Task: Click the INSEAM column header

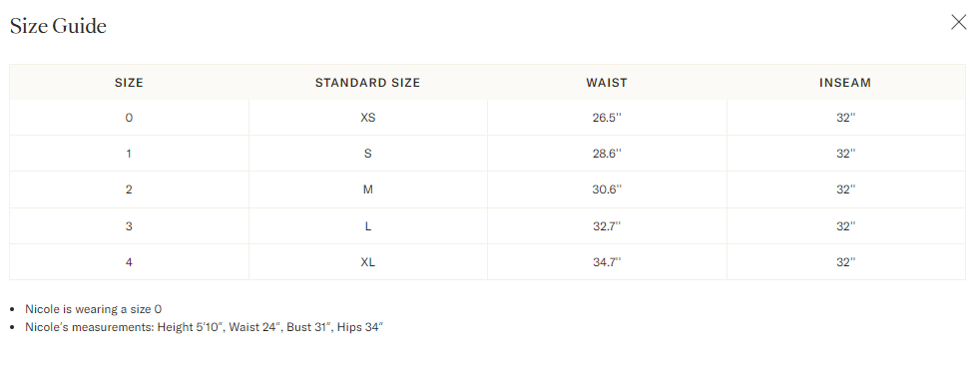Action: [845, 83]
